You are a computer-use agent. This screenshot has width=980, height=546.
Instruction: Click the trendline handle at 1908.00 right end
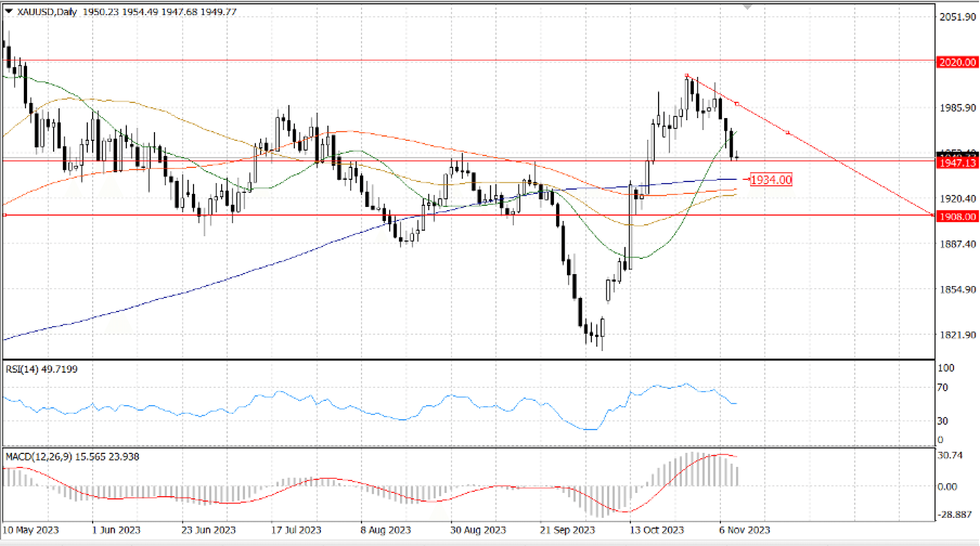pos(932,215)
